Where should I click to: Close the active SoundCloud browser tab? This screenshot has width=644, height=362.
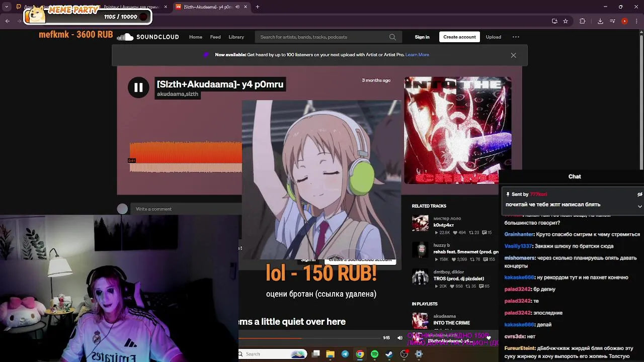coord(246,7)
